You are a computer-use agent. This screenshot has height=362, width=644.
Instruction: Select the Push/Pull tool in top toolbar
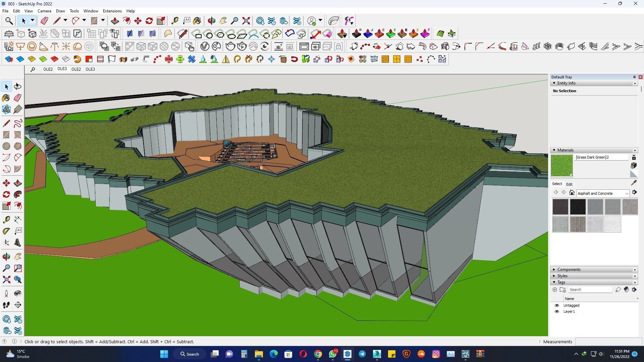(115, 21)
